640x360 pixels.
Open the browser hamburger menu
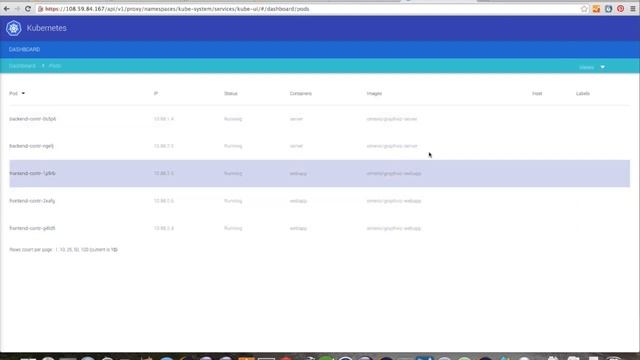point(633,9)
